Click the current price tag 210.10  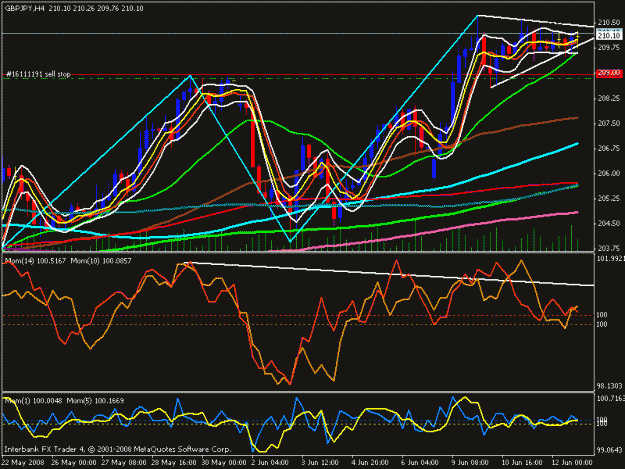609,35
